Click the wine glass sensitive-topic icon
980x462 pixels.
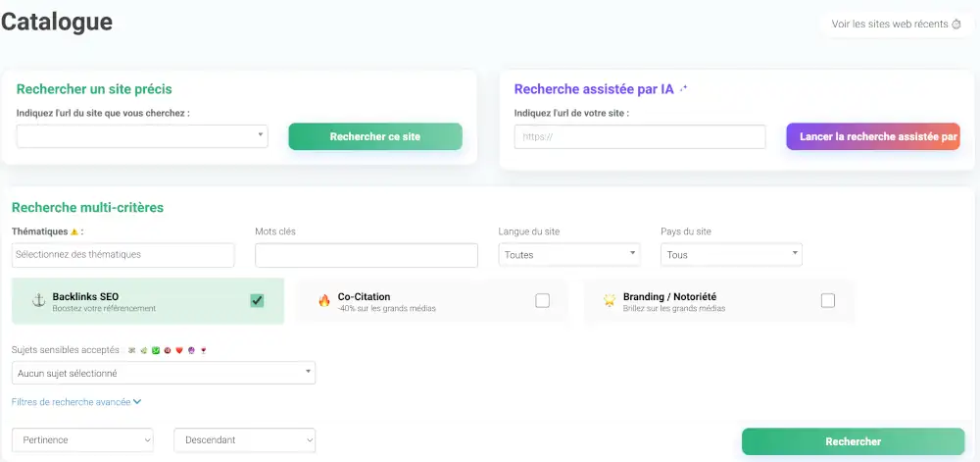pos(203,350)
